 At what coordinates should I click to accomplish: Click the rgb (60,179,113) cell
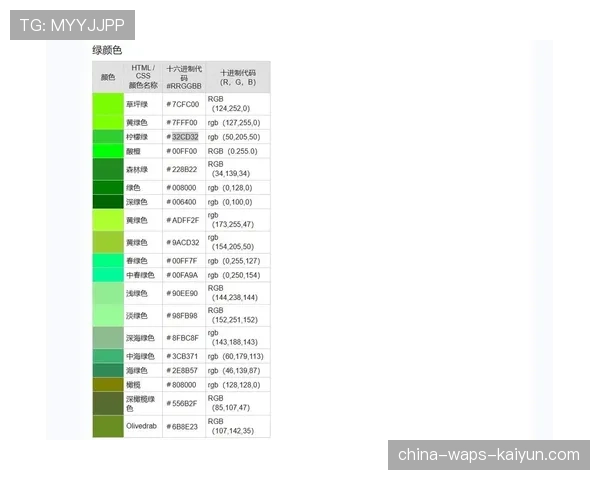click(x=236, y=356)
